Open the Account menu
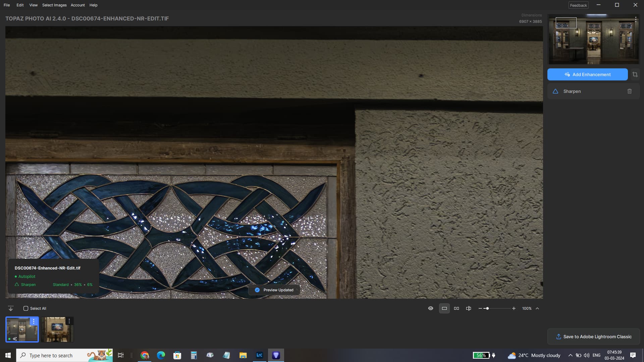The image size is (644, 362). point(77,5)
